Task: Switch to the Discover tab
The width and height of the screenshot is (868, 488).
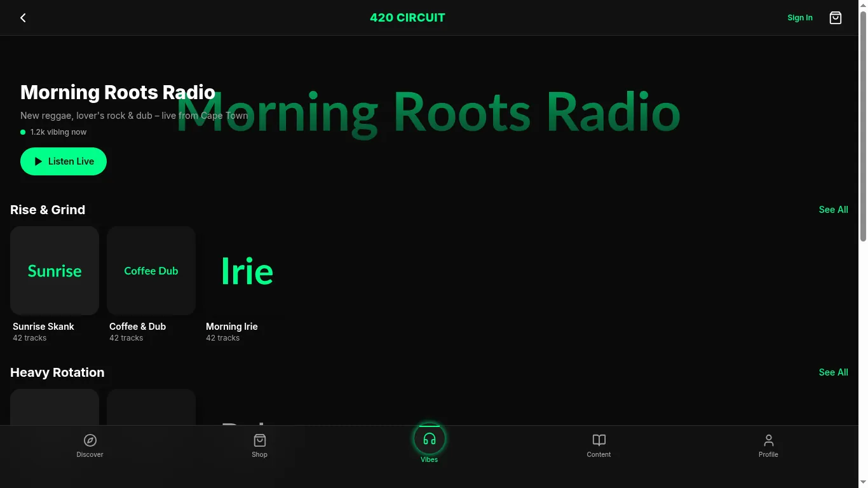Action: pyautogui.click(x=90, y=445)
